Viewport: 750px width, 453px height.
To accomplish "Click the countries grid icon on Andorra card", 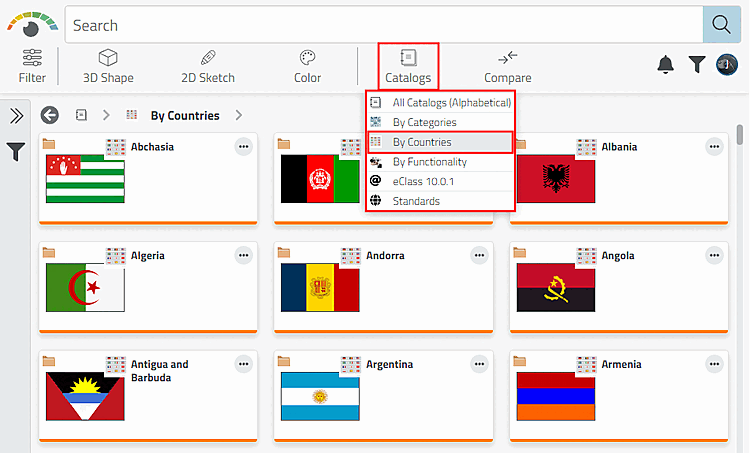I will click(x=351, y=256).
